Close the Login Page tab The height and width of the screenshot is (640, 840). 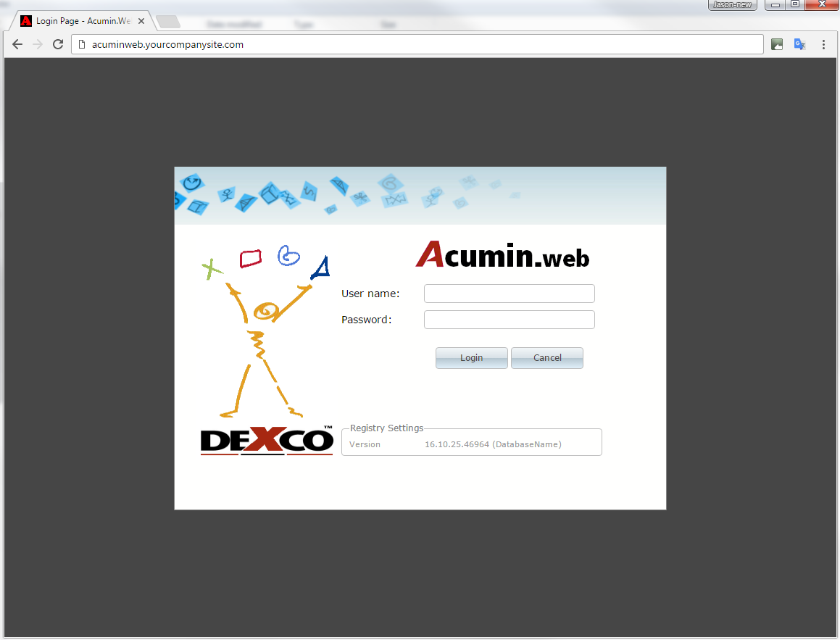click(x=141, y=21)
